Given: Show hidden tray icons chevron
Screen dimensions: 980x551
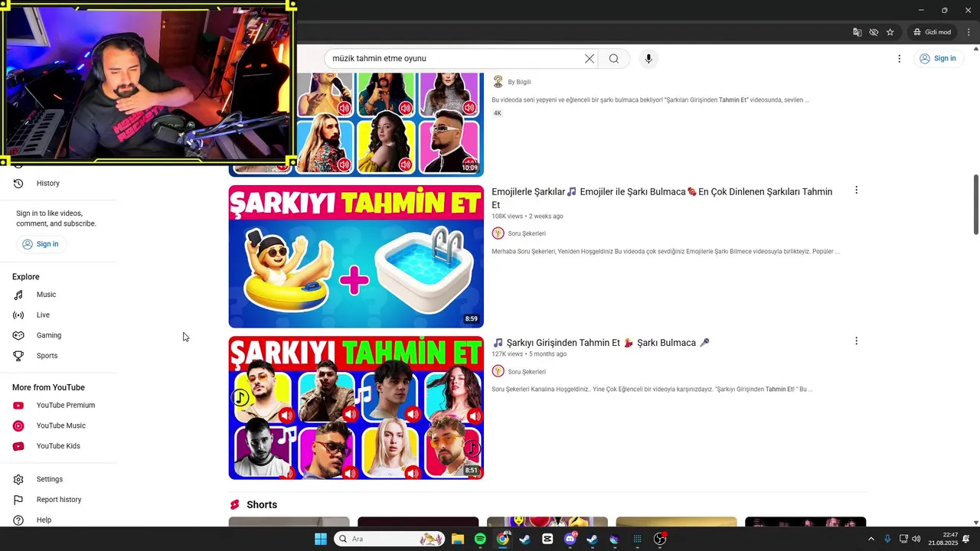Looking at the screenshot, I should click(871, 539).
